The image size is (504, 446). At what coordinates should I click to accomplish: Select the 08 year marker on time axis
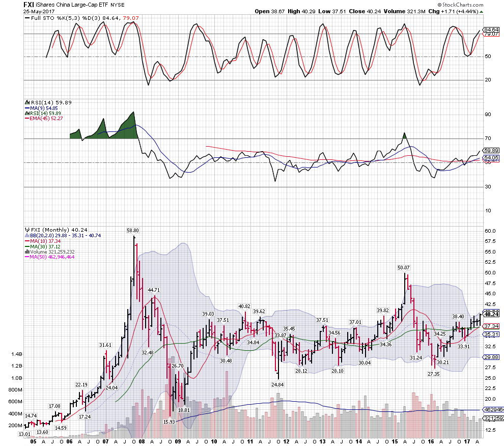[x=141, y=442]
